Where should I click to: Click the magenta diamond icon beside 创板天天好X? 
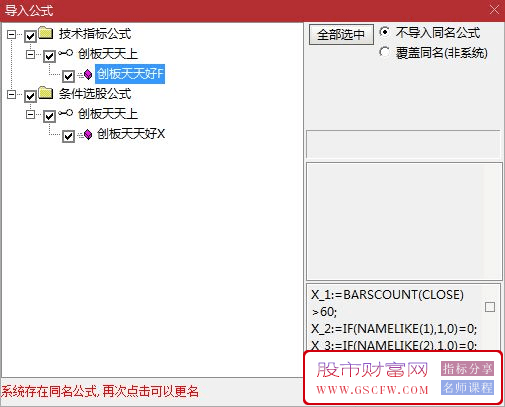(88, 135)
